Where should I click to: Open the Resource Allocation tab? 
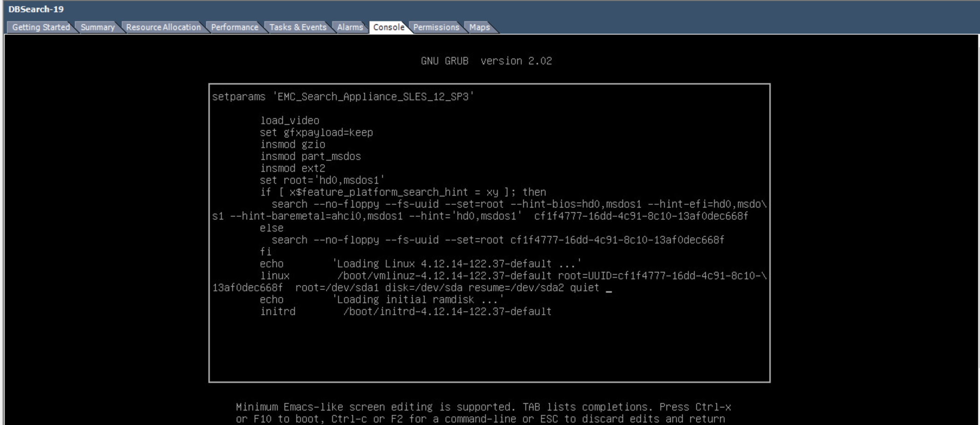click(x=164, y=27)
